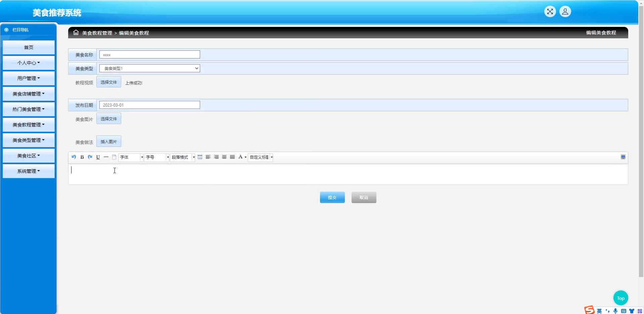Focus the 美食名称 input field

tap(150, 54)
